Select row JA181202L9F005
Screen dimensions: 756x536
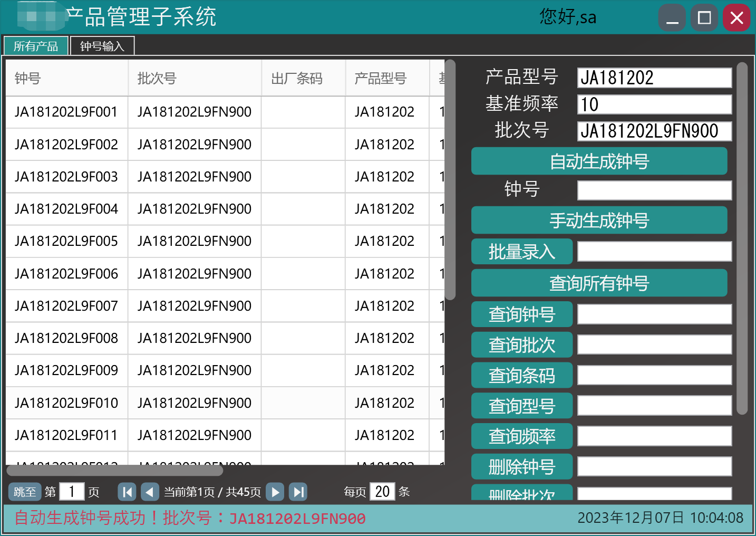(x=225, y=242)
